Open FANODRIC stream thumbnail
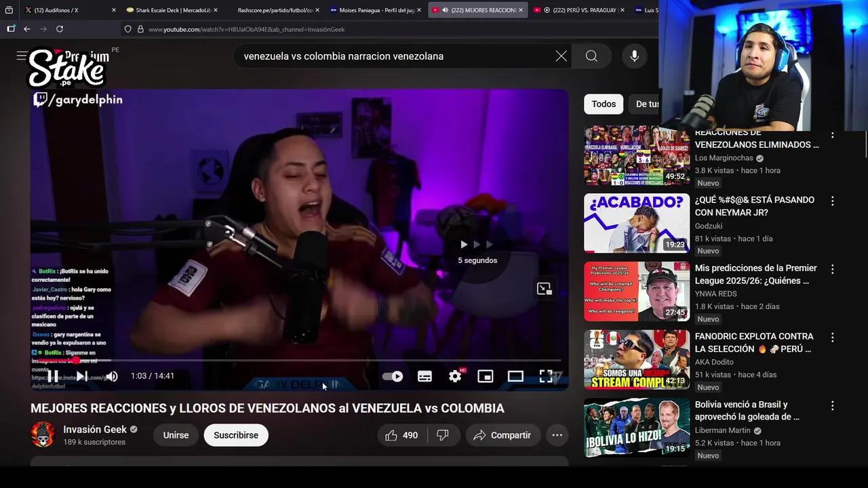The width and height of the screenshot is (868, 488). click(x=637, y=359)
